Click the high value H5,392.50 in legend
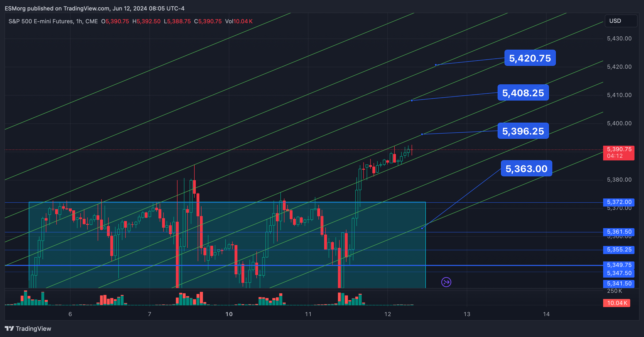The width and height of the screenshot is (644, 337). coord(146,21)
